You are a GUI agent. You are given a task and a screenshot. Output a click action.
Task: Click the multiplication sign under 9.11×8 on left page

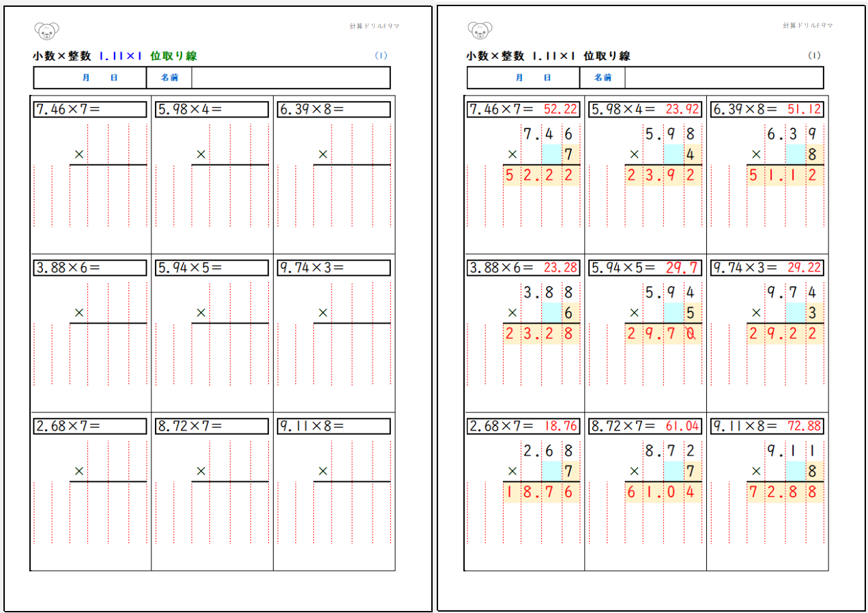[x=323, y=471]
